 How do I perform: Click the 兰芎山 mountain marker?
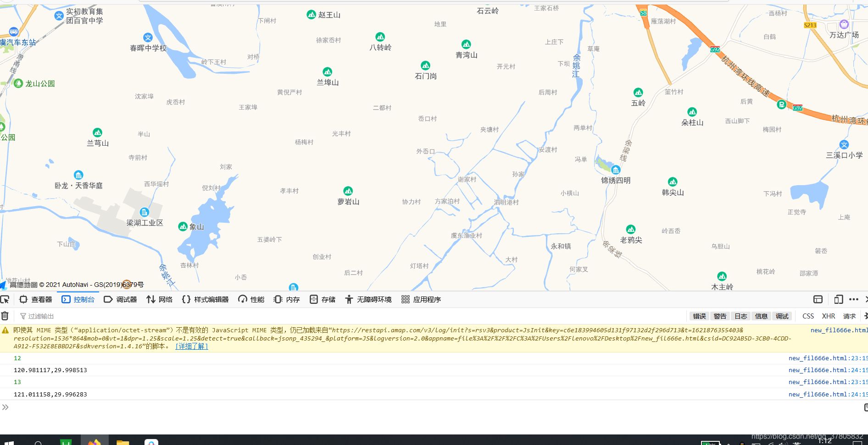[x=98, y=132]
